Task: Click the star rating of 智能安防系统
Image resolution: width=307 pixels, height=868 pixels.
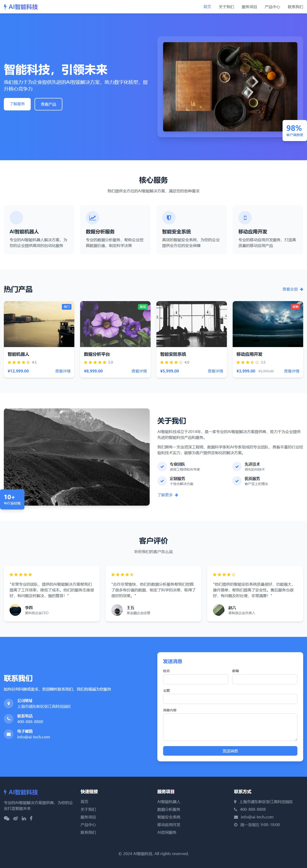Action: click(x=171, y=363)
